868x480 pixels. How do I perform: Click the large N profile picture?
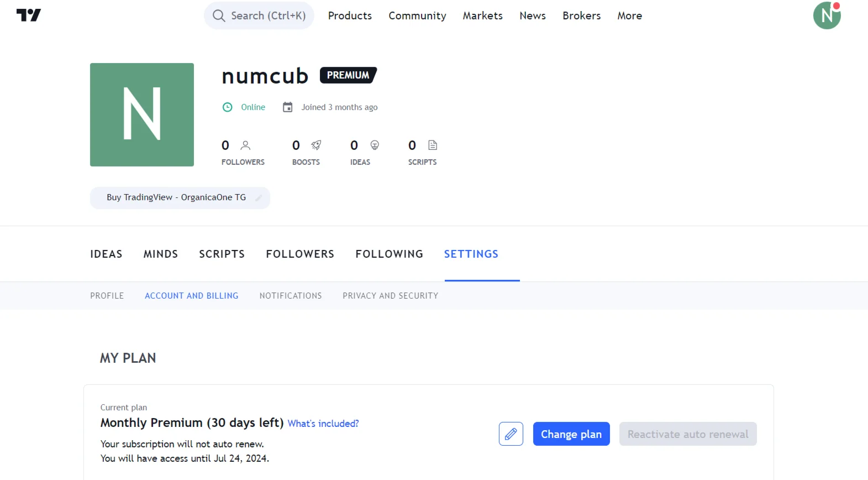tap(142, 114)
